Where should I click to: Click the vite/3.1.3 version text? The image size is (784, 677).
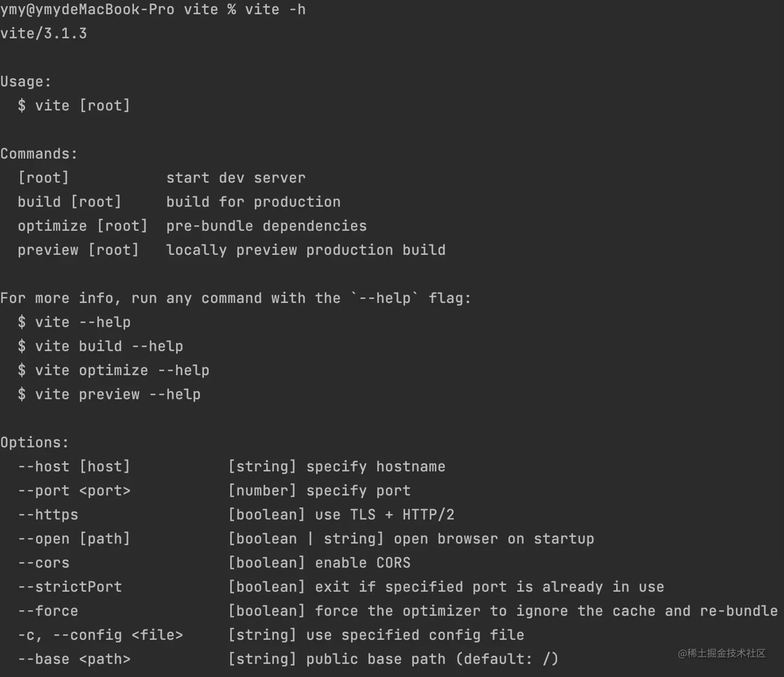pos(44,34)
